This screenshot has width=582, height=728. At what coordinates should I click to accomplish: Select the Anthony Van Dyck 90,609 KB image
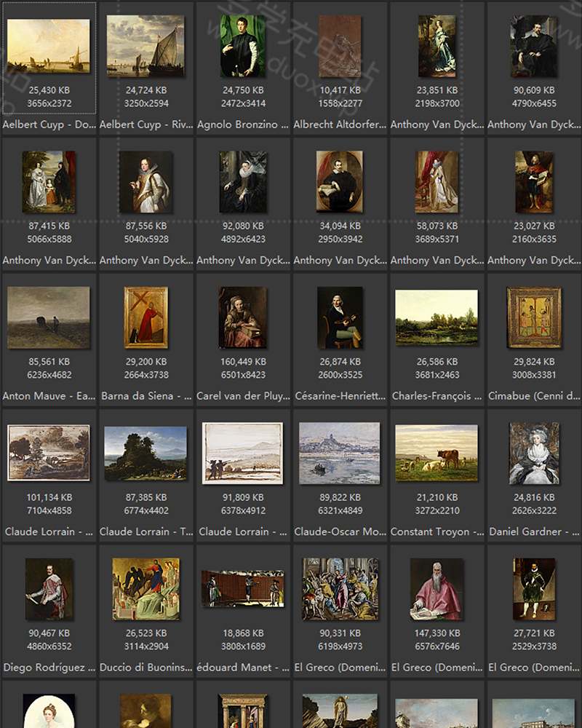coord(534,46)
